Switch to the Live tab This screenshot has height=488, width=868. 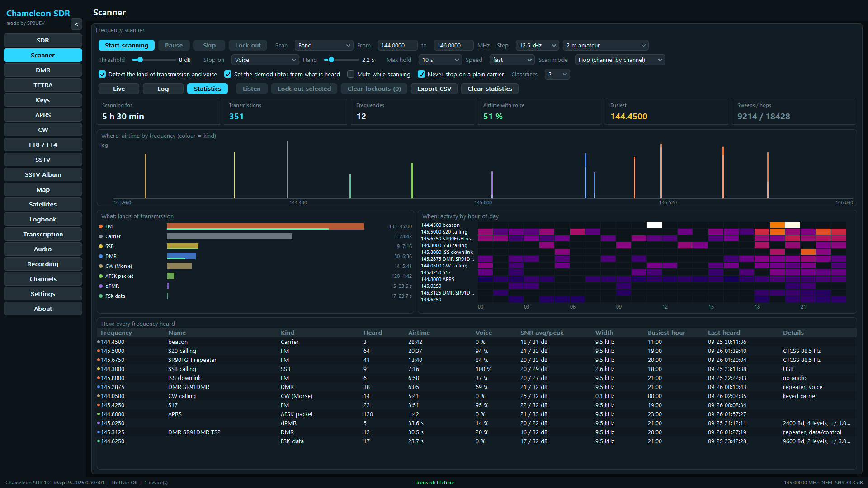[119, 89]
